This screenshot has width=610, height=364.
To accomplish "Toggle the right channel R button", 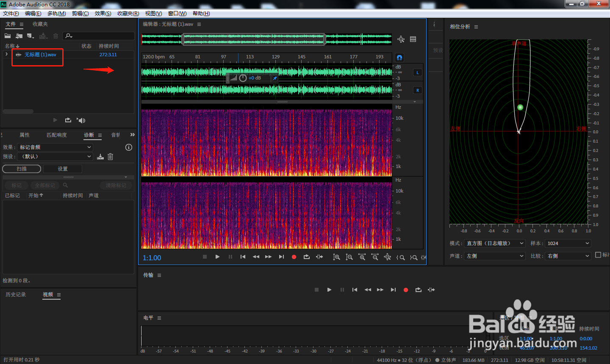I will click(418, 91).
